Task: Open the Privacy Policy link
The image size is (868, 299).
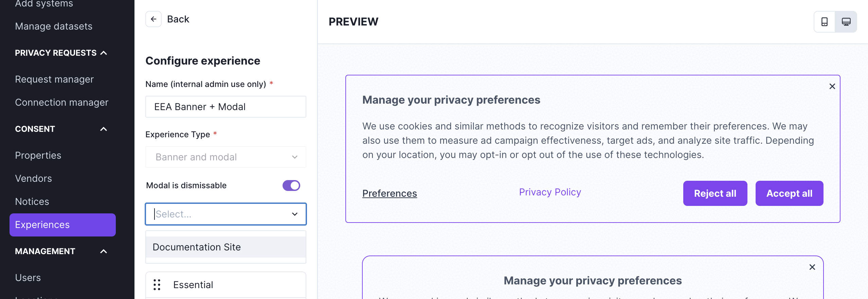Action: tap(550, 192)
